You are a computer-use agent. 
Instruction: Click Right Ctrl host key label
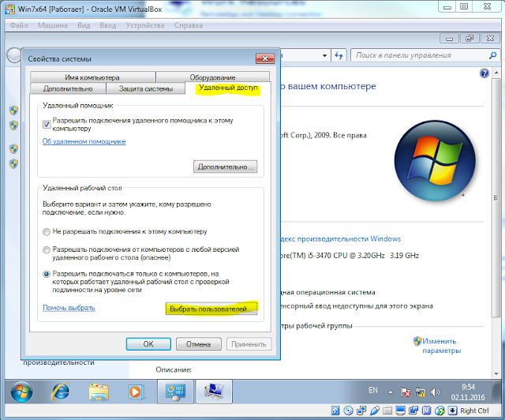[x=474, y=411]
